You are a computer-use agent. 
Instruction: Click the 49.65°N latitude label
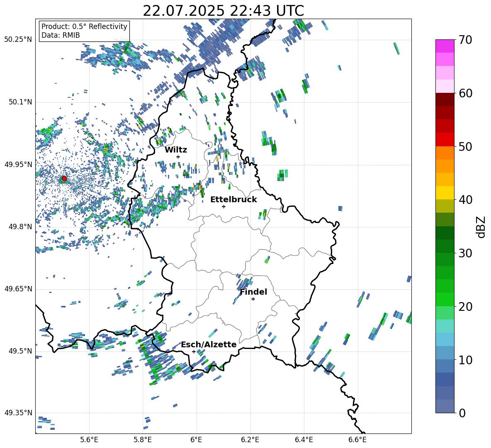(18, 288)
